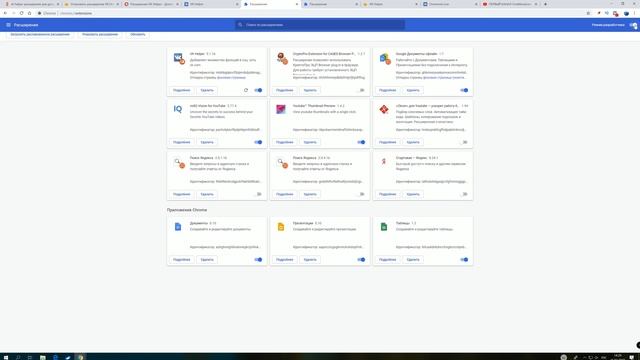Click the Обновить button

coord(138,35)
